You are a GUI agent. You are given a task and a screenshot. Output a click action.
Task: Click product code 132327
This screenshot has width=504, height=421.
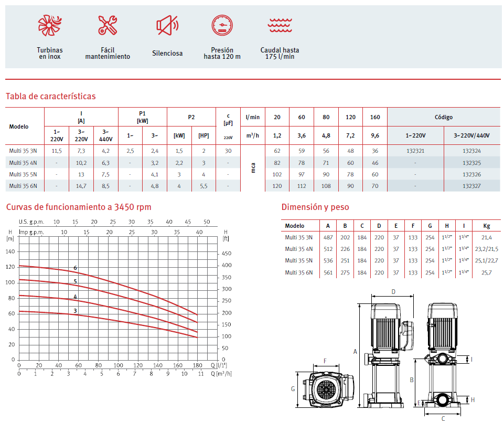coord(471,186)
